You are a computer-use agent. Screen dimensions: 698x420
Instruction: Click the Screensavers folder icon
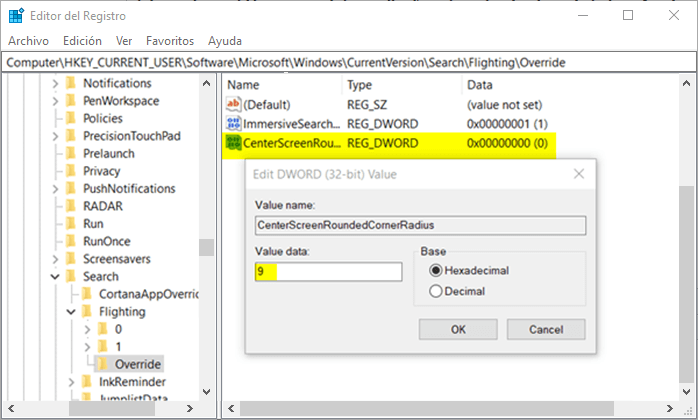point(70,259)
